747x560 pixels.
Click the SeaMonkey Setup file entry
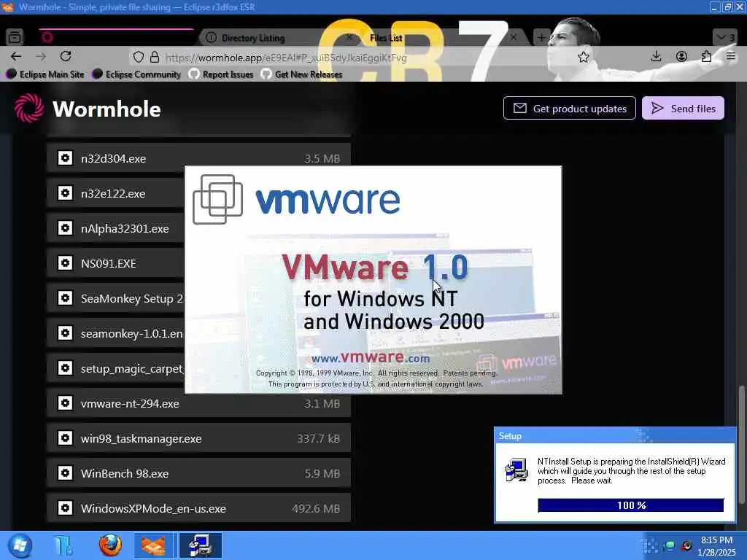click(116, 298)
